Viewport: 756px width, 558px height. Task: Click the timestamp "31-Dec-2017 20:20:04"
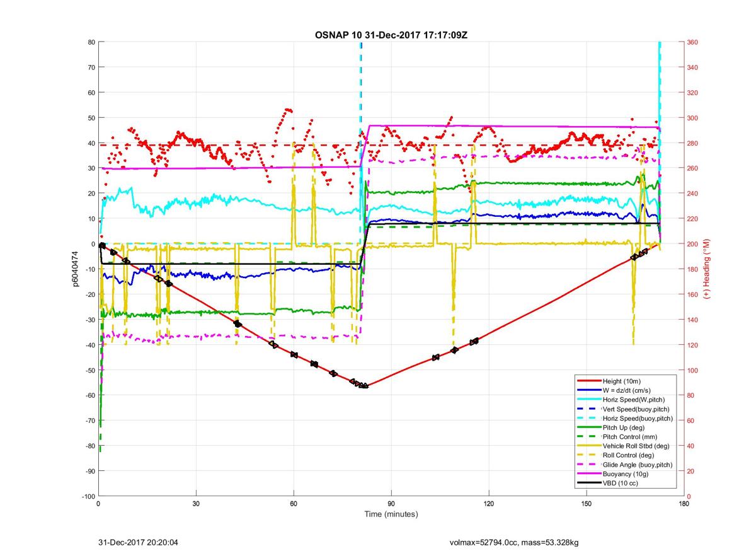tap(139, 542)
